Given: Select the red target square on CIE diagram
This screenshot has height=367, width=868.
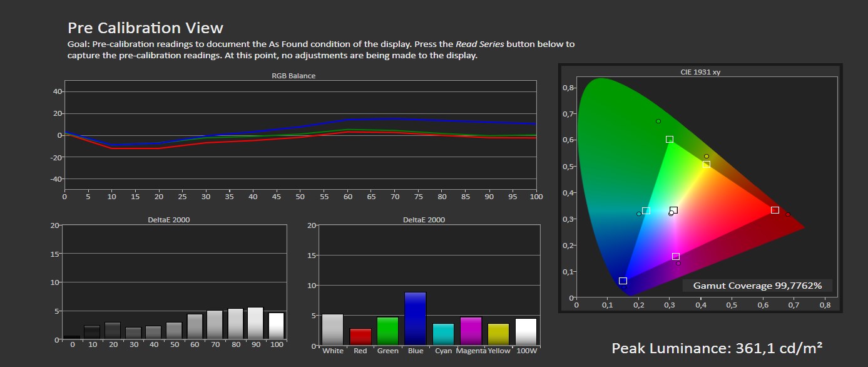Looking at the screenshot, I should tap(775, 210).
